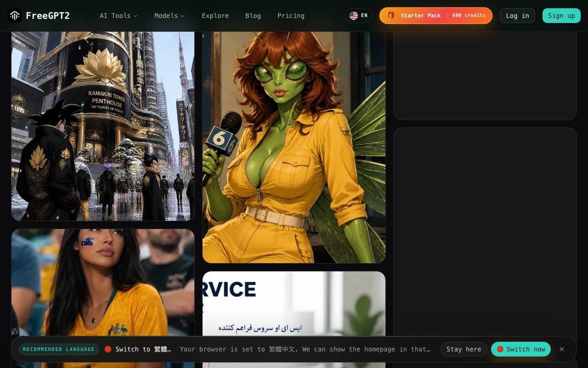Click the FreeGPT2 logo icon

pyautogui.click(x=15, y=16)
